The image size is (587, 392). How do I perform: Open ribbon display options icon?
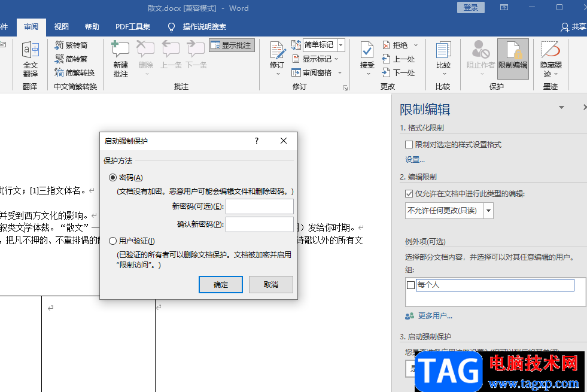[504, 8]
